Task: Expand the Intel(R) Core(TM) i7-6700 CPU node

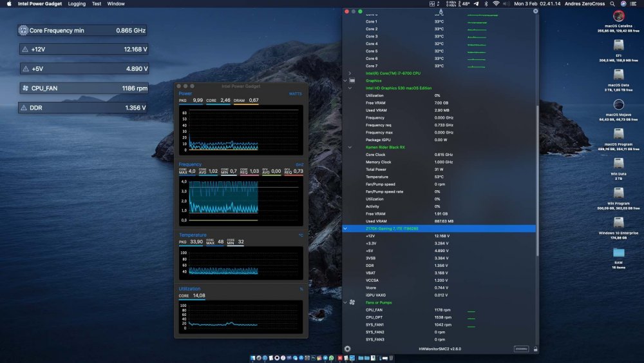Action: tap(350, 73)
